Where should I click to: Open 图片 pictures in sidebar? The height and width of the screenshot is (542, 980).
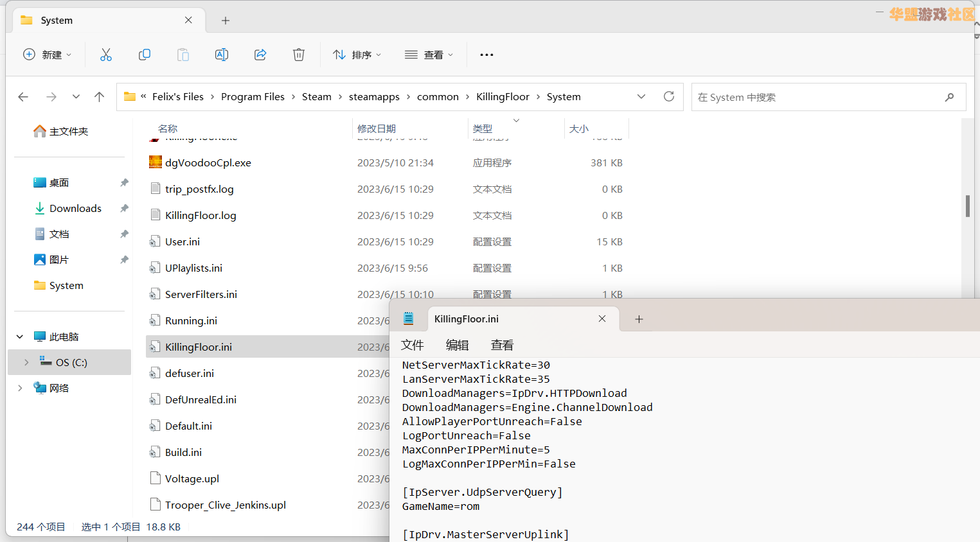pyautogui.click(x=51, y=259)
